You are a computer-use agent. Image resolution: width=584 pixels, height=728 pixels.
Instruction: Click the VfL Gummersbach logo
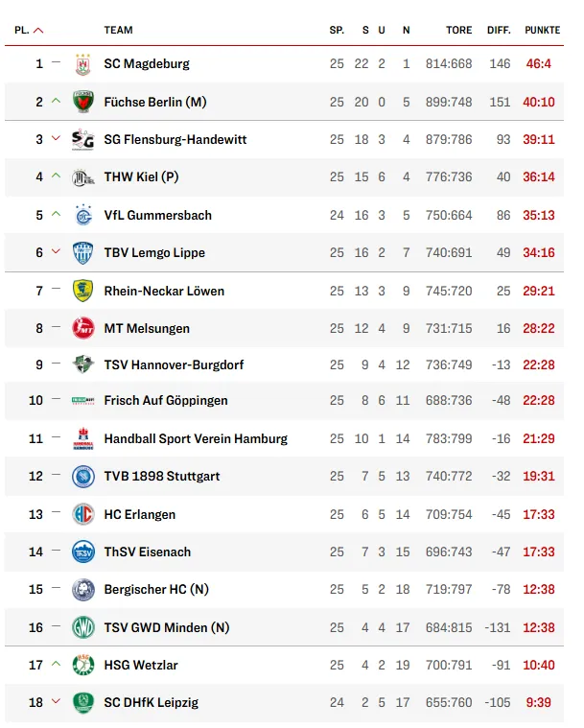(83, 216)
